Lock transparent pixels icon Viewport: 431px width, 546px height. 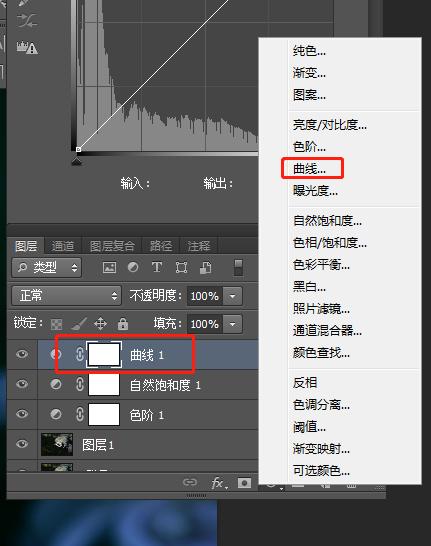(57, 324)
